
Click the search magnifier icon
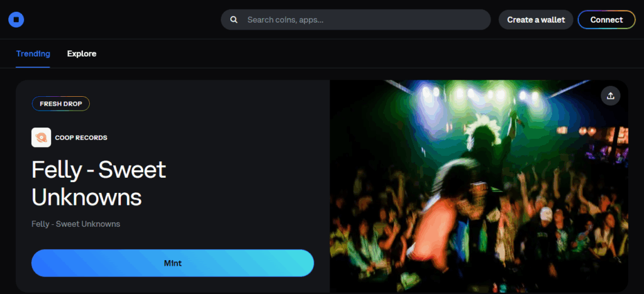[x=234, y=19]
